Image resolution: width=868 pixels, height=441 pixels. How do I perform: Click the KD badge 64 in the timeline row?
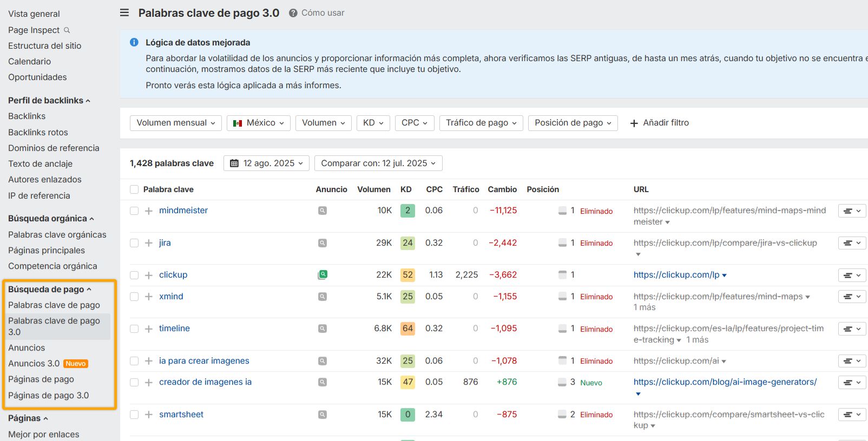point(407,328)
